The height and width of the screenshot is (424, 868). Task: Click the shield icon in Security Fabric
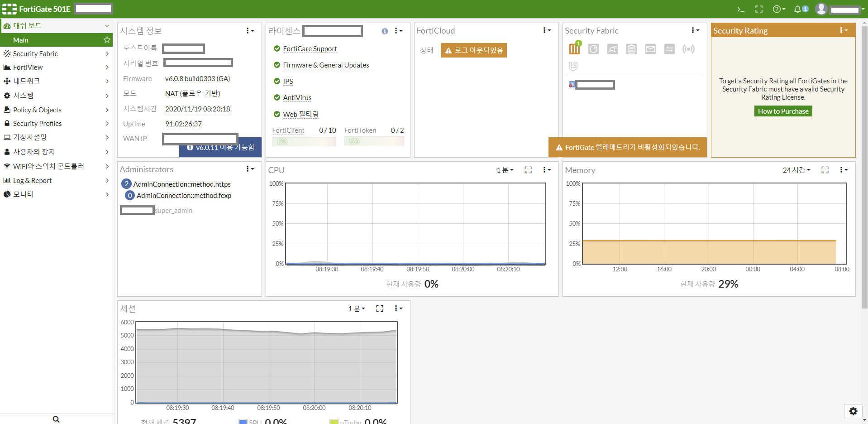[x=573, y=66]
